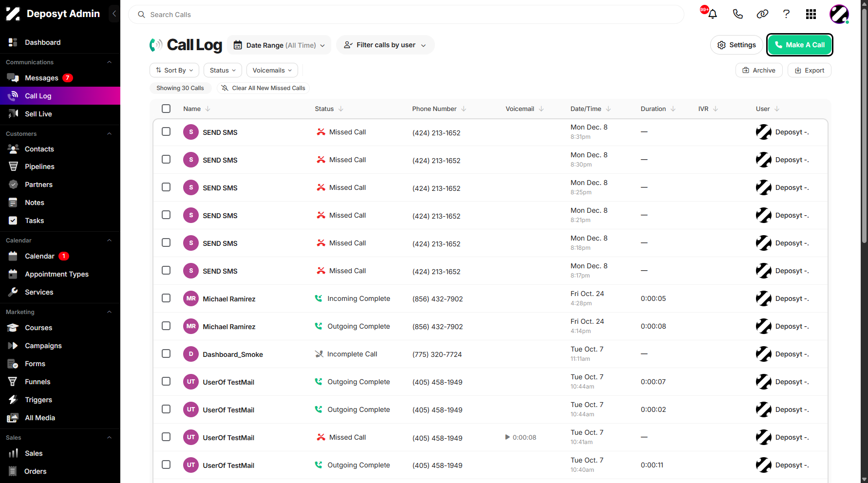
Task: Check the Dashboard_Smoke call row checkbox
Action: (x=166, y=353)
